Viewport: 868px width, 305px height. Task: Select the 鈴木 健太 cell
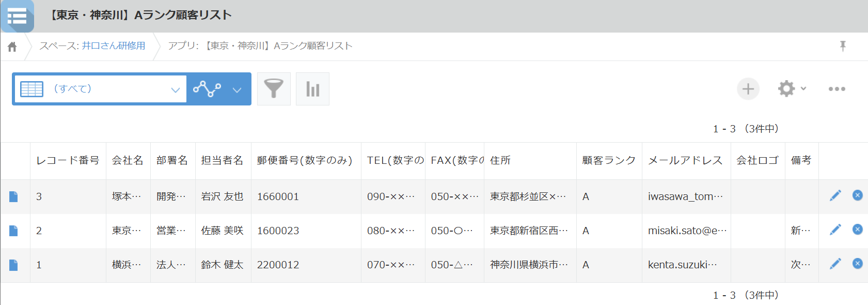coord(223,265)
